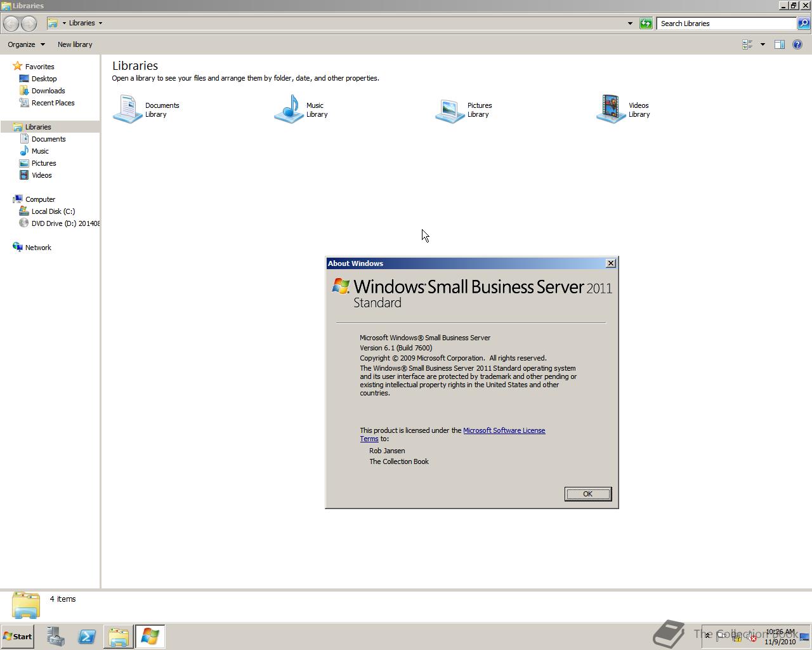Open the view options dropdown arrow
Image resolution: width=812 pixels, height=650 pixels.
(x=763, y=44)
